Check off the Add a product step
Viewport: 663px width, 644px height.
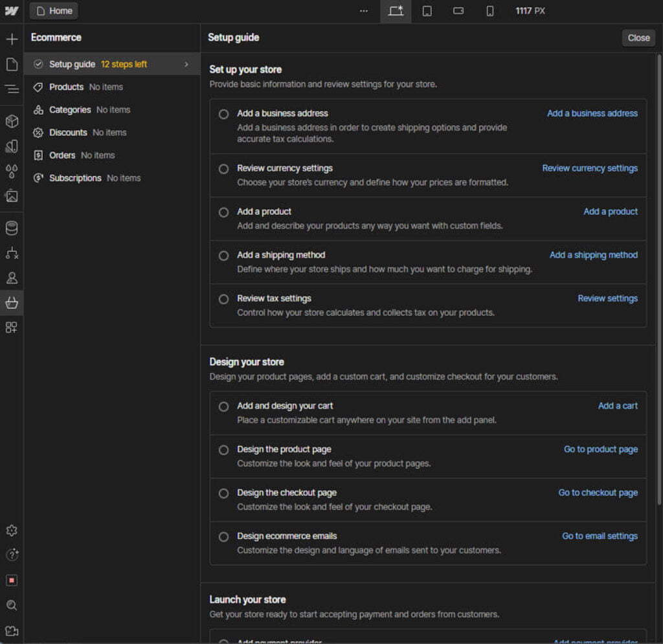(223, 212)
